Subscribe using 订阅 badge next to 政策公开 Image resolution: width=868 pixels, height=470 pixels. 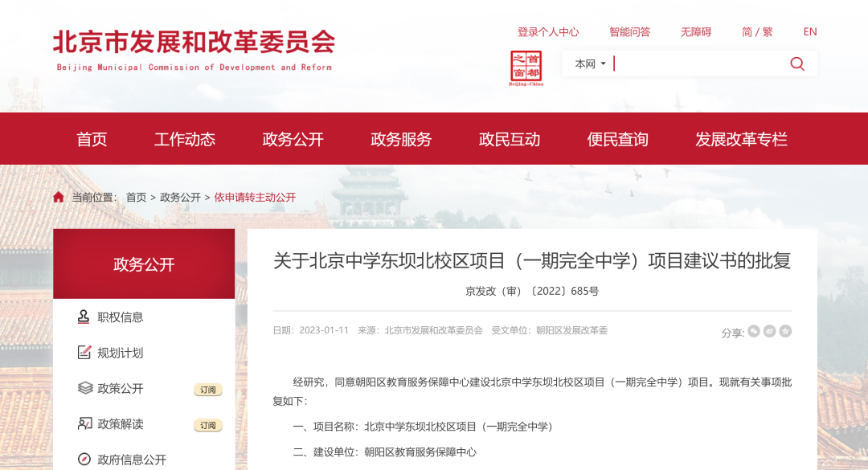tap(207, 390)
